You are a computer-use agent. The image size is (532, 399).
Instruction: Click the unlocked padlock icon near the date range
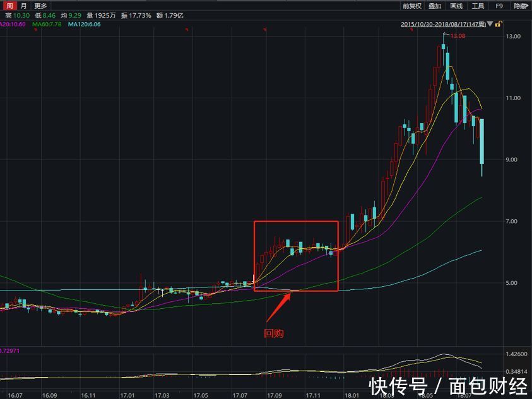(497, 23)
